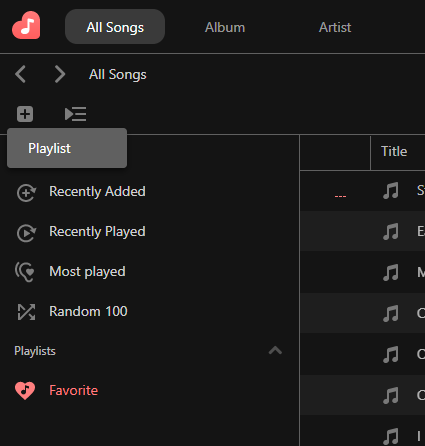Click the pink music app logo
The height and width of the screenshot is (446, 425).
point(26,25)
